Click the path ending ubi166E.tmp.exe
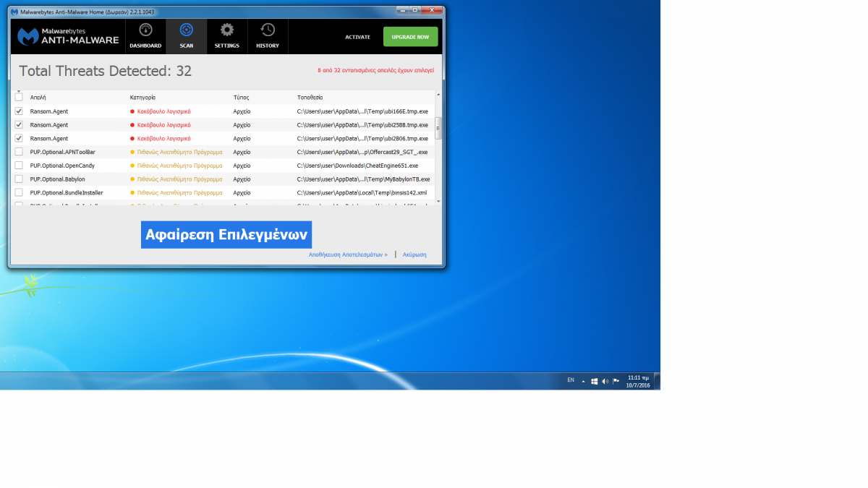This screenshot has height=488, width=868. click(362, 111)
